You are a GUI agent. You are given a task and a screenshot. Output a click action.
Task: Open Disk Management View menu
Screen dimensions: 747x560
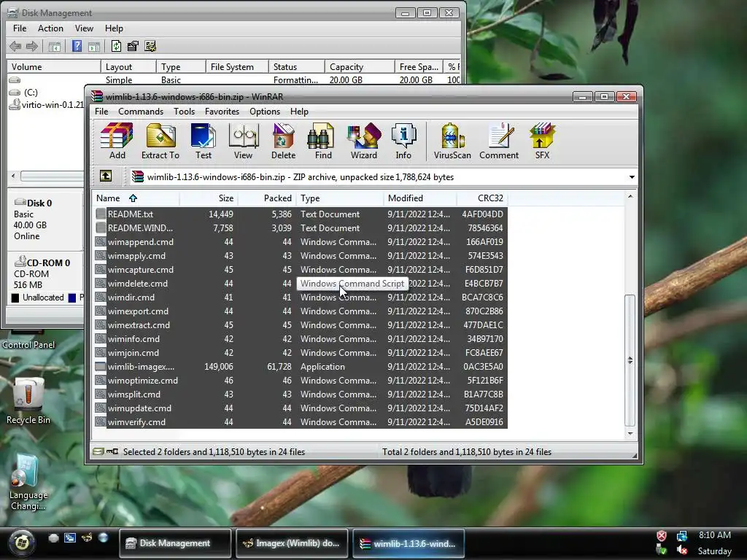pyautogui.click(x=84, y=28)
